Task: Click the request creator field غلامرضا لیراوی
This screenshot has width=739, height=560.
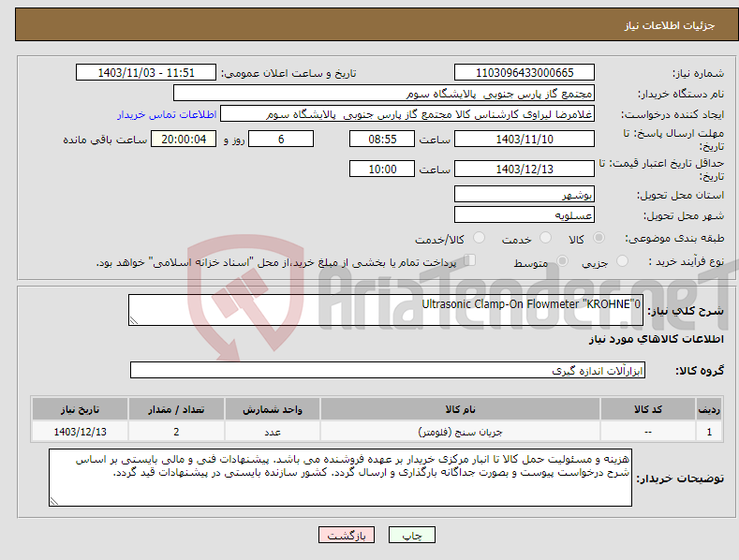Action: (407, 114)
